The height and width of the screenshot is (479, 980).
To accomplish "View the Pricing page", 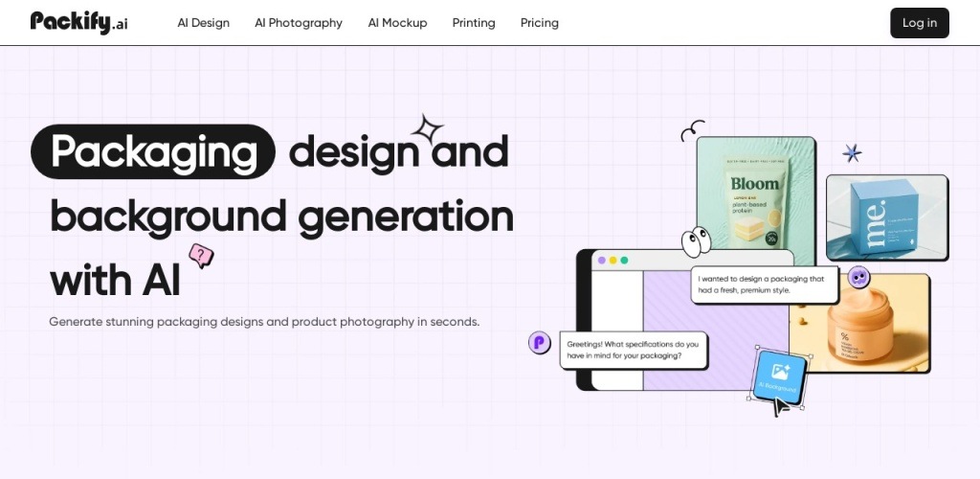I will pos(540,23).
